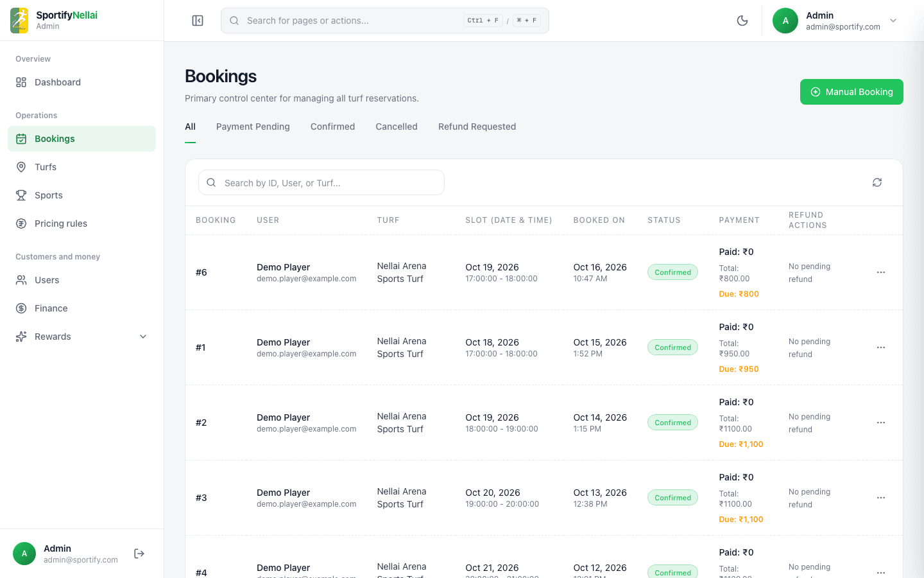Click the SportifyNellai logo icon

(x=19, y=21)
